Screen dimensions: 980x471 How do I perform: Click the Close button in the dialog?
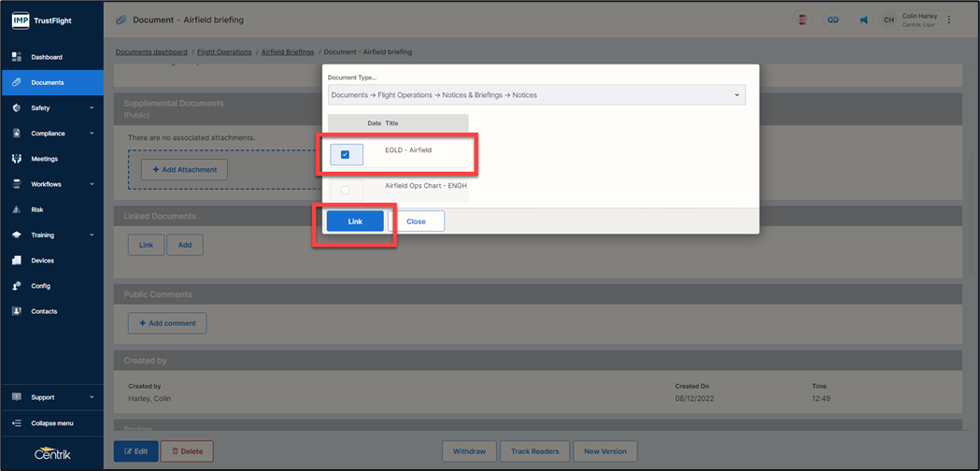[x=416, y=221]
